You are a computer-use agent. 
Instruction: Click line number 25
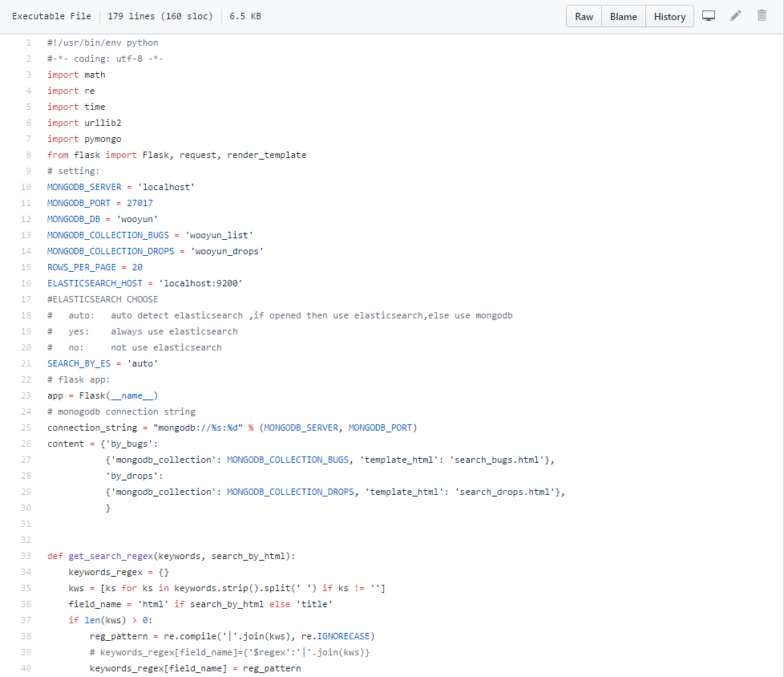(26, 428)
